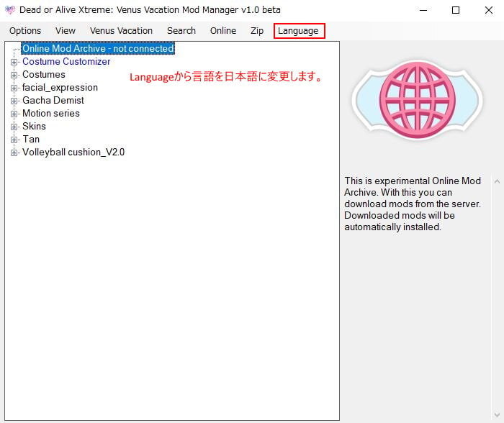Screen dimensions: 504x423
Task: Select the Skins tree item
Action: [x=34, y=126]
